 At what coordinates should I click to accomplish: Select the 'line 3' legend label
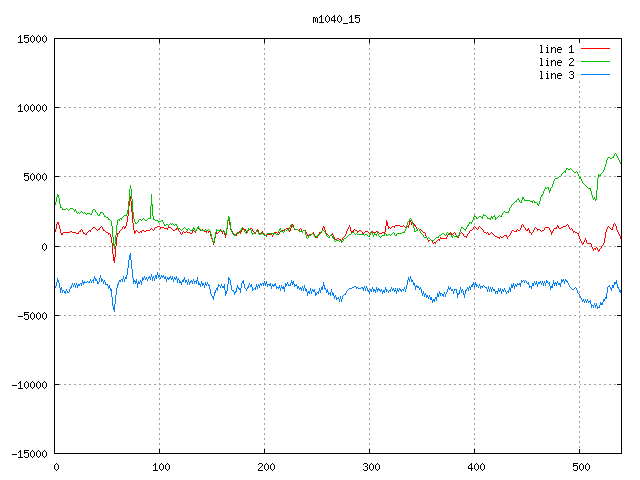coord(557,75)
